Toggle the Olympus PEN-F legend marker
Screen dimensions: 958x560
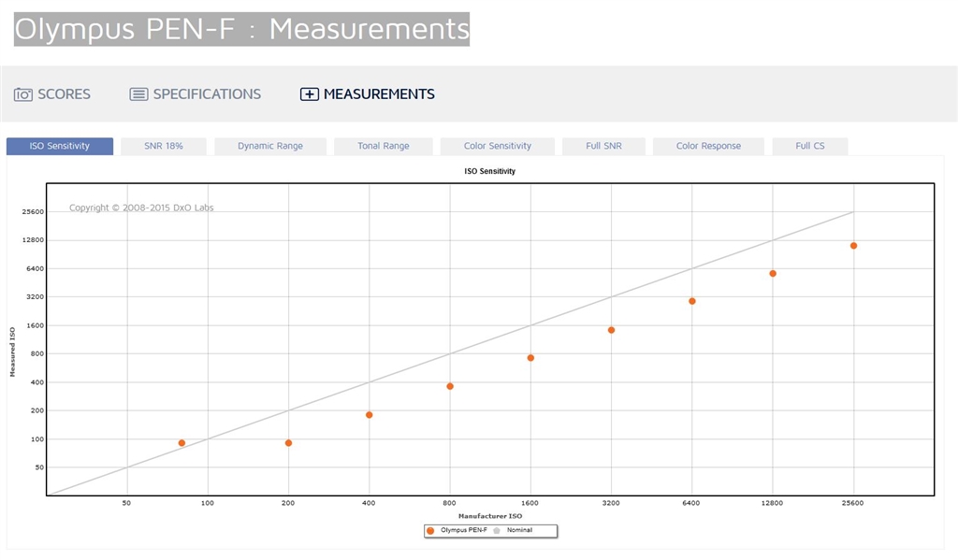pos(430,531)
